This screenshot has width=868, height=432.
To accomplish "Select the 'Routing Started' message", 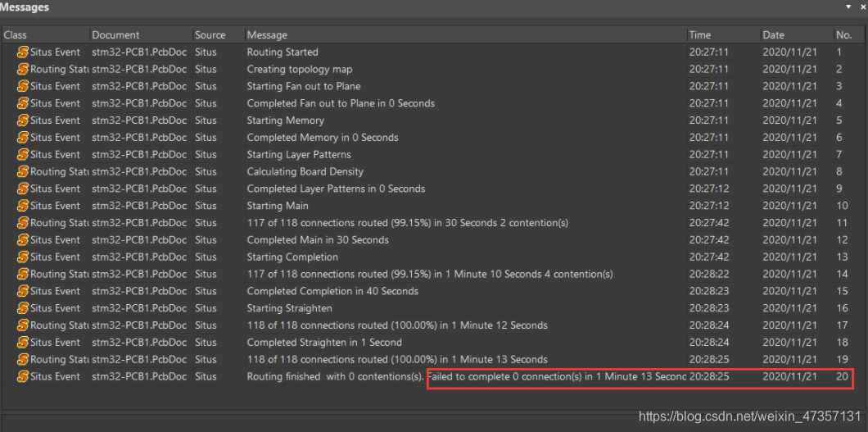I will pyautogui.click(x=283, y=52).
